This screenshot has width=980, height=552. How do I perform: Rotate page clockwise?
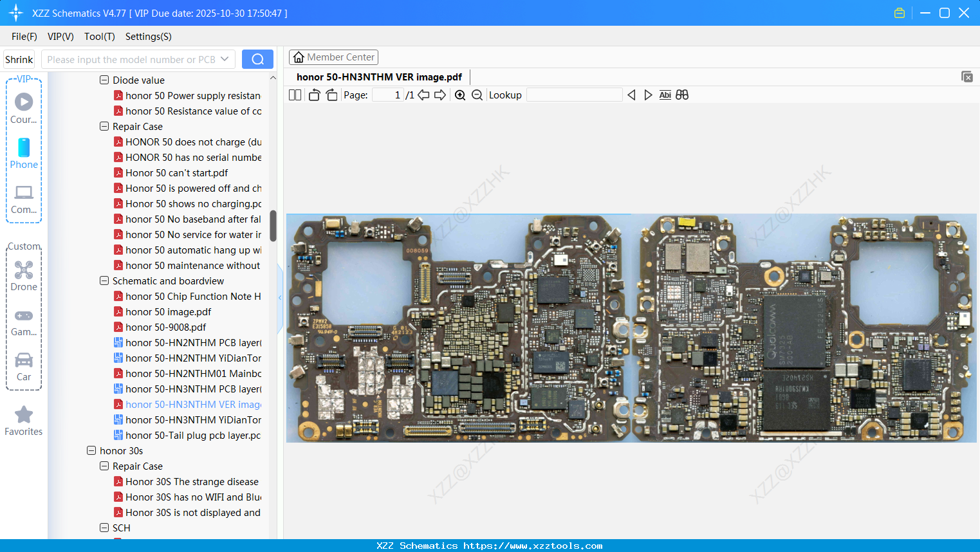point(331,95)
